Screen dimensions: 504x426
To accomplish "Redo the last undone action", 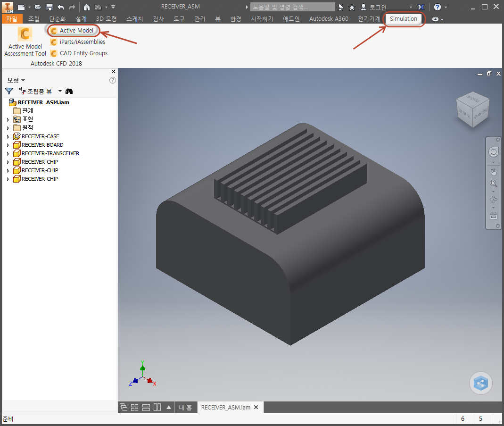I will click(x=72, y=7).
